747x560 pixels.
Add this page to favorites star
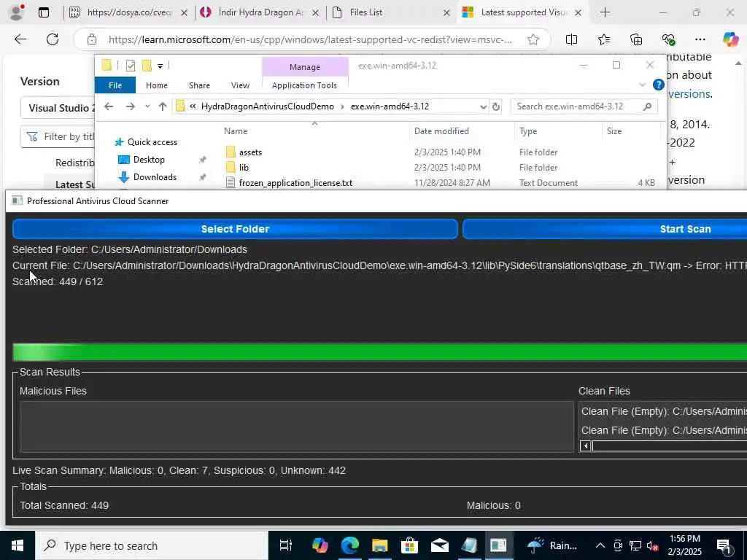(533, 39)
